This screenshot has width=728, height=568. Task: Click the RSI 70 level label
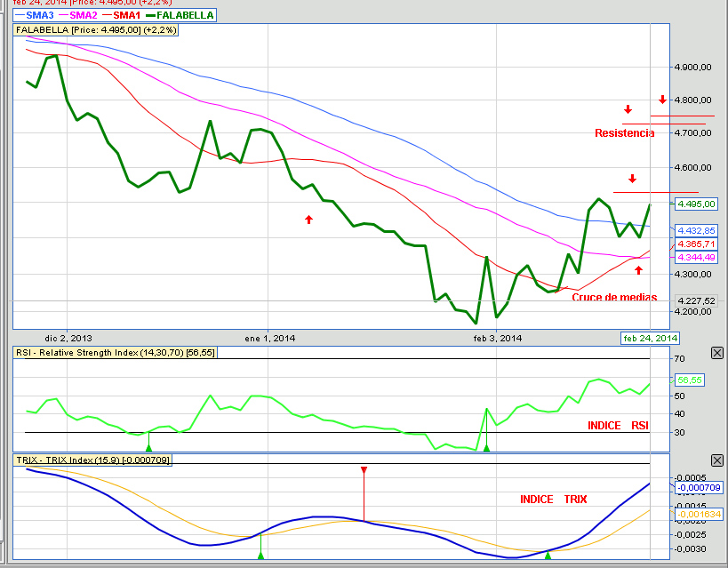(679, 358)
